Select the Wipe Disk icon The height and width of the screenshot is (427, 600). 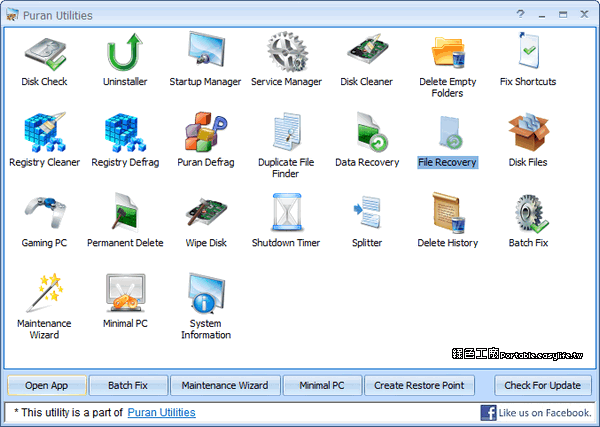tap(205, 212)
